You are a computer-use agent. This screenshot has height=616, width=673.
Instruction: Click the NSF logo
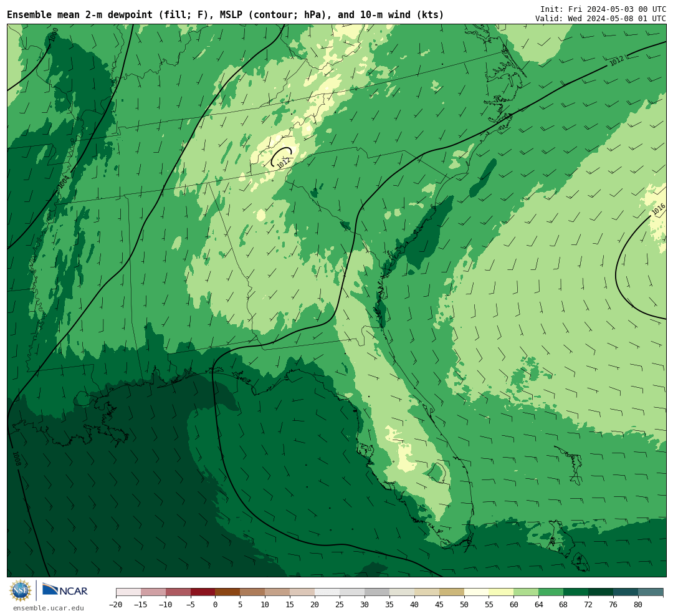coord(21,590)
